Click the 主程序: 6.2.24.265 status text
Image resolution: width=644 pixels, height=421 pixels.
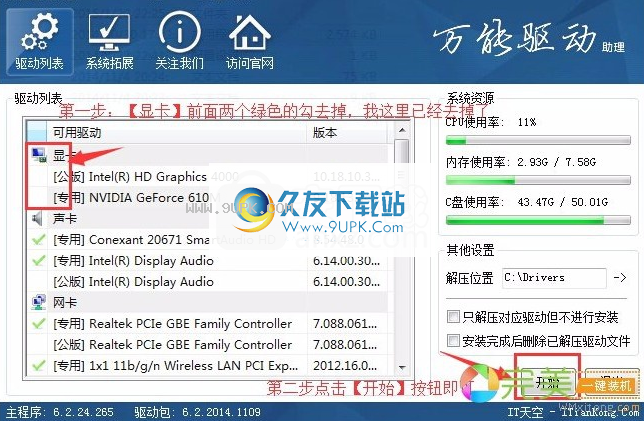60,412
